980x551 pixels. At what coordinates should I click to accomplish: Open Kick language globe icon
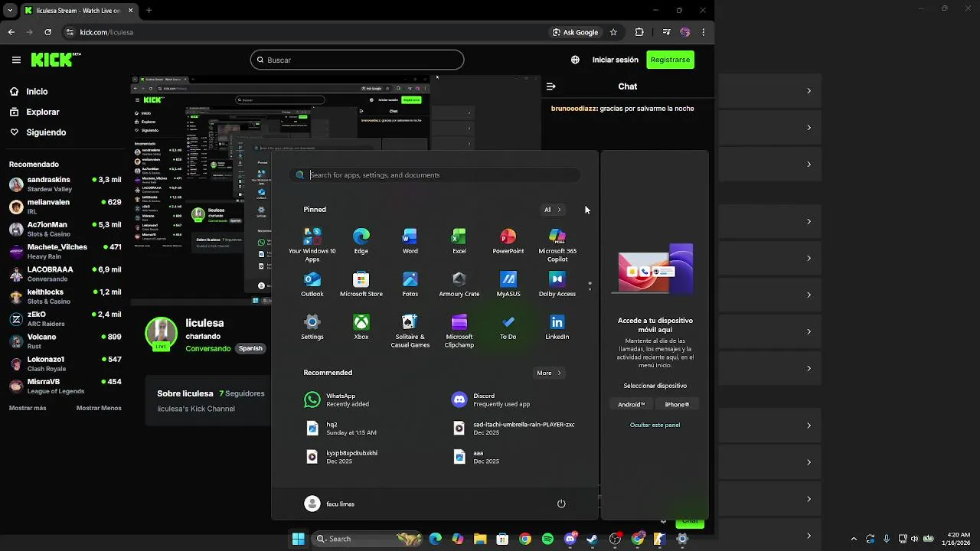click(x=575, y=60)
